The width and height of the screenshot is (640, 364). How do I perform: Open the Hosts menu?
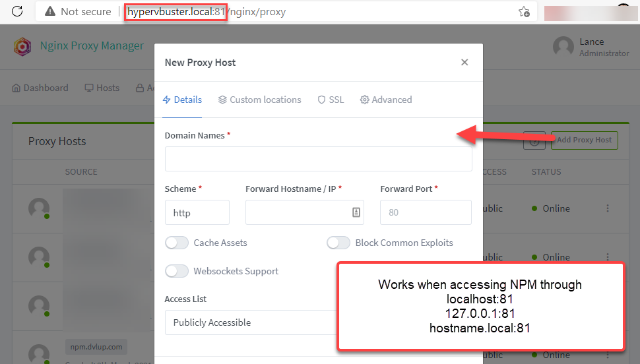coord(102,88)
